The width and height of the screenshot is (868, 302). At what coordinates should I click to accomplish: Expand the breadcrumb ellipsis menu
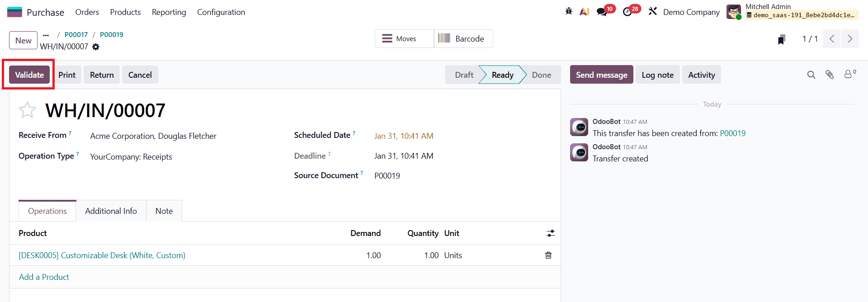pyautogui.click(x=46, y=35)
